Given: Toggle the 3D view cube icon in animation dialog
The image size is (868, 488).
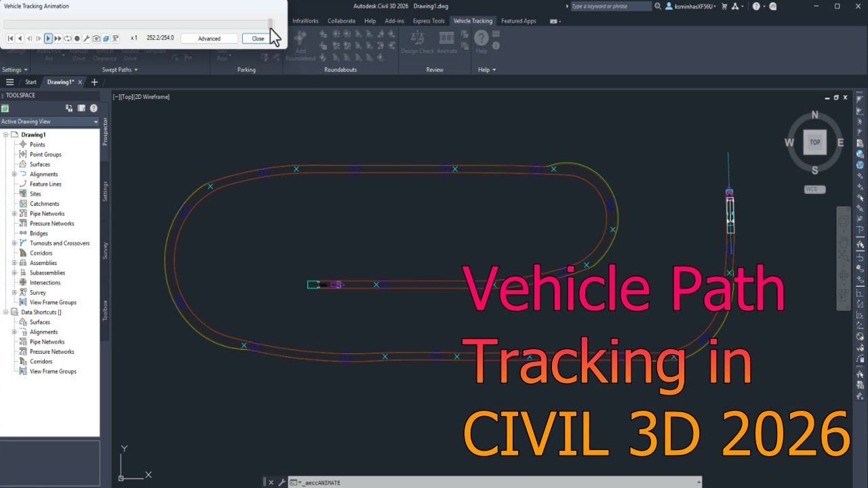Looking at the screenshot, I should coord(106,39).
